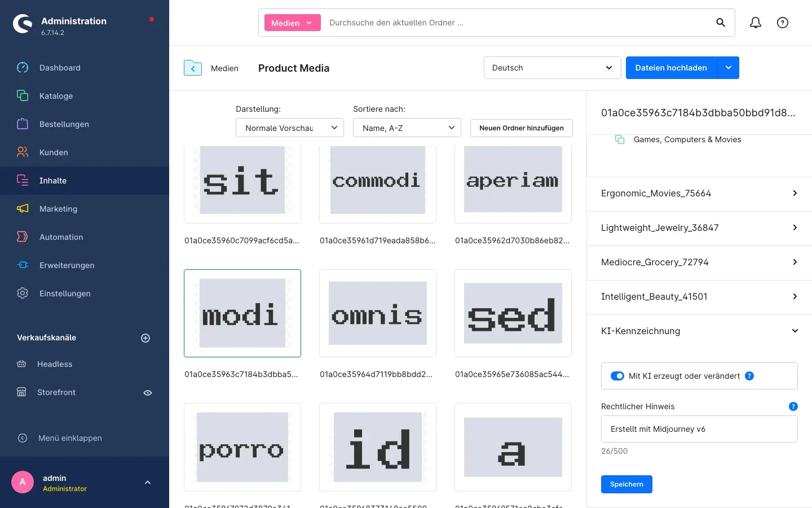Select Inhalte in the sidebar menu

(85, 181)
